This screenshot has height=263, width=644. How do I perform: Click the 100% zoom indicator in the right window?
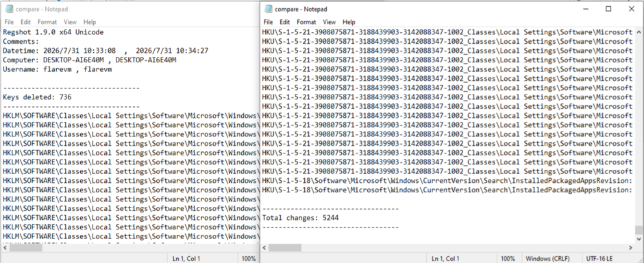(508, 258)
